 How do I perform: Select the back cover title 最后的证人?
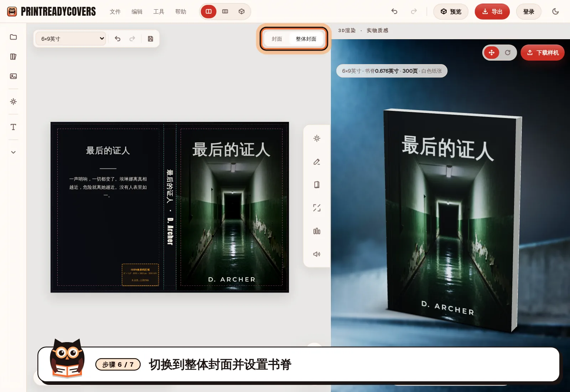(x=108, y=151)
